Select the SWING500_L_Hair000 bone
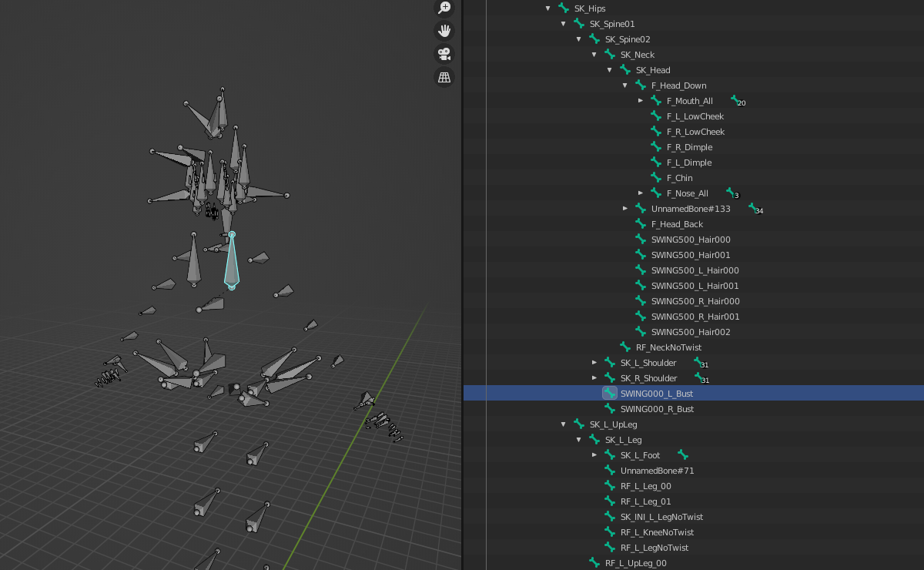 [x=695, y=270]
